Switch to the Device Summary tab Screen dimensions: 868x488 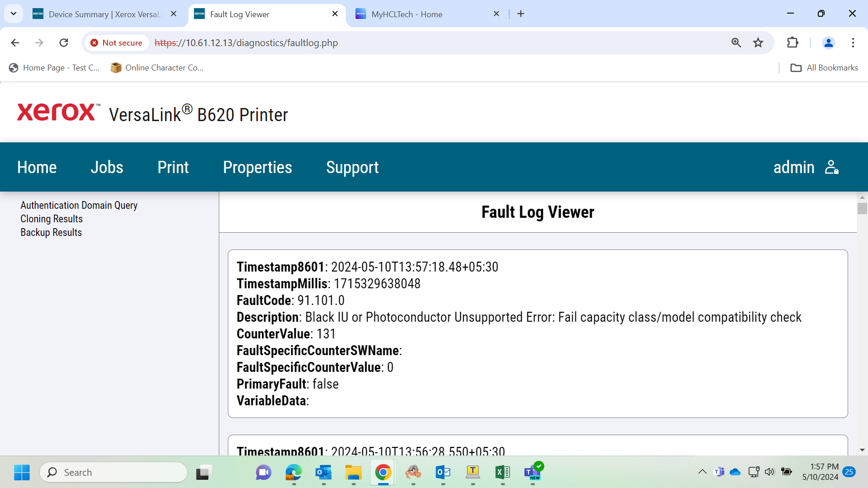[104, 14]
